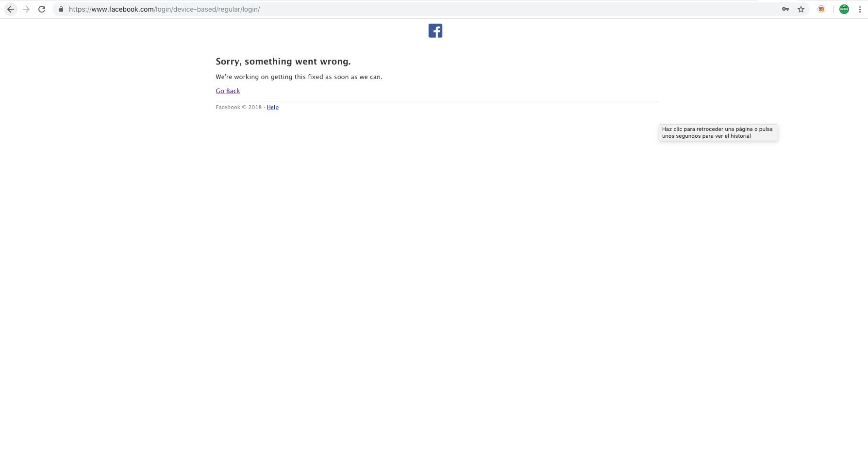Viewport: 868px width, 468px height.
Task: Click the "Facebook © 2018" footer text
Action: pos(238,107)
